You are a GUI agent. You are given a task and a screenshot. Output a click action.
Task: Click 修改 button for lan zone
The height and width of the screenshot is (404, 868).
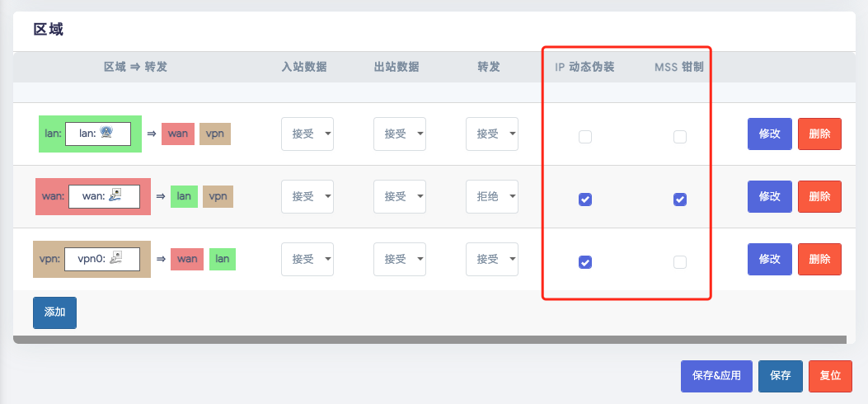click(x=770, y=134)
